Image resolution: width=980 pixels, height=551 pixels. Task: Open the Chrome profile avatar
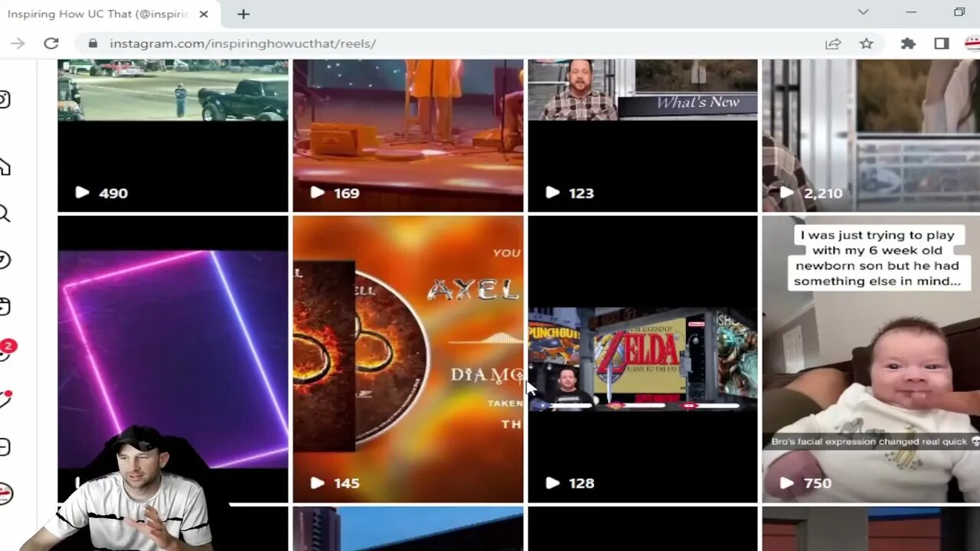(x=972, y=44)
